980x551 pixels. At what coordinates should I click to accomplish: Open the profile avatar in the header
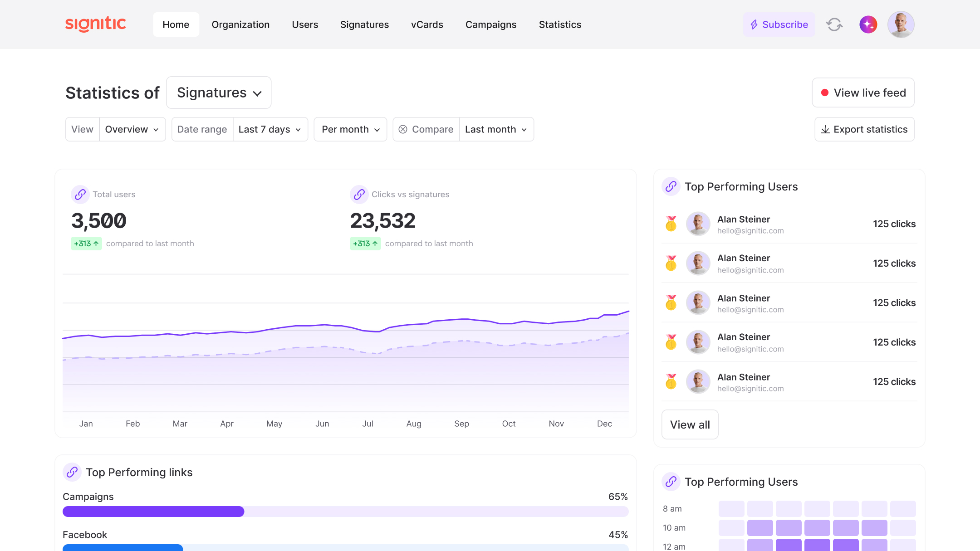(x=901, y=24)
